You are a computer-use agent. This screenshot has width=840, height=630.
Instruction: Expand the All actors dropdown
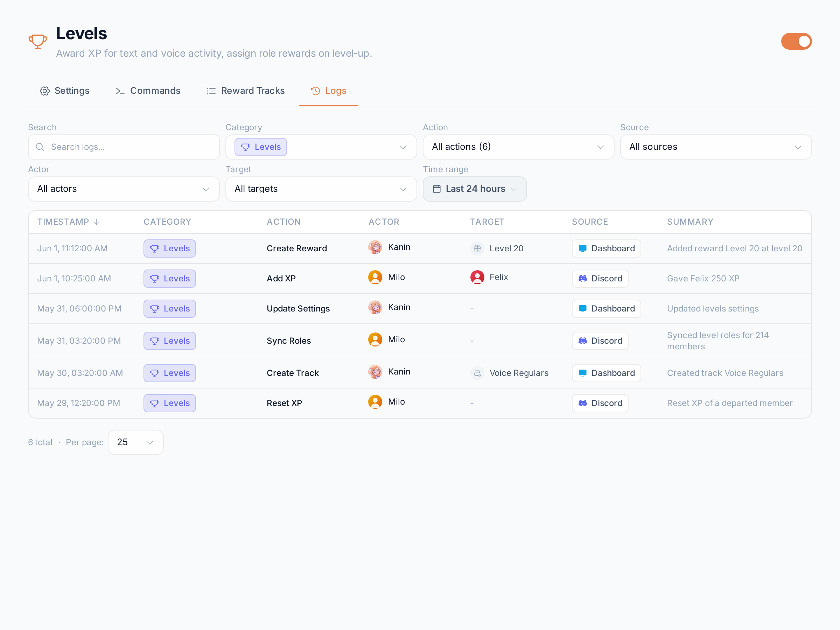pyautogui.click(x=124, y=189)
